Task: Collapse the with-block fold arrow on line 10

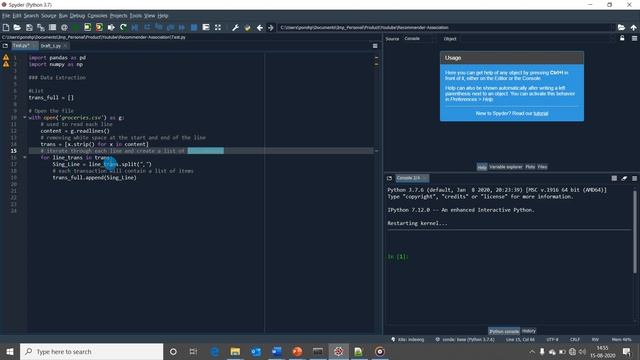Action: pos(24,118)
